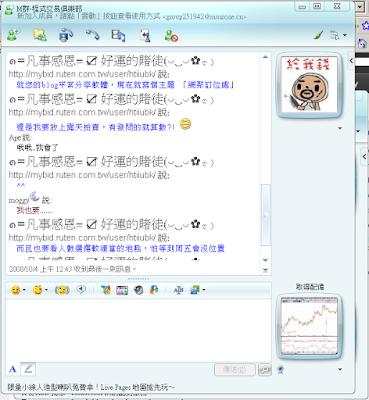The height and width of the screenshot is (400, 369).
Task: Open dropdown arrow beside smiley emoticon
Action: point(24,290)
